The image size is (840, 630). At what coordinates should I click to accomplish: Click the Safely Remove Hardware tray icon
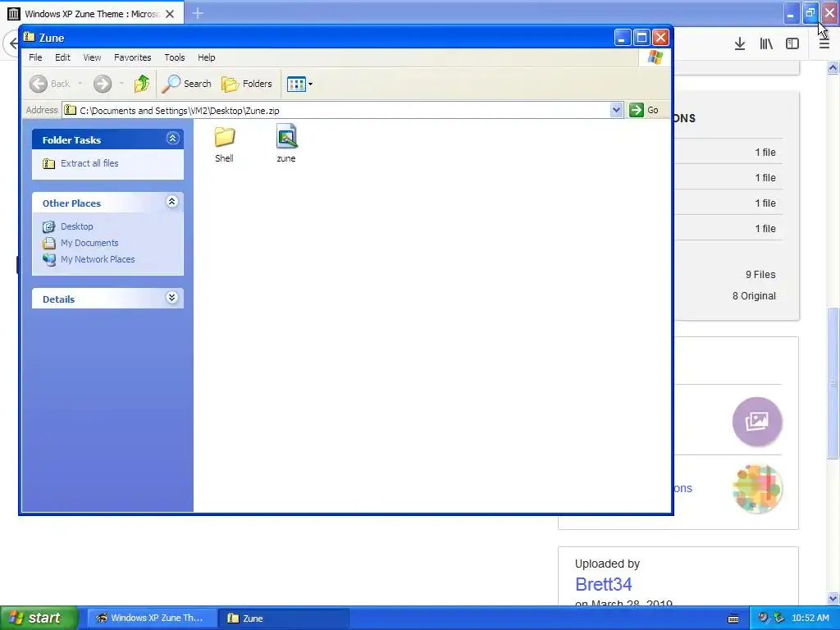click(x=778, y=618)
